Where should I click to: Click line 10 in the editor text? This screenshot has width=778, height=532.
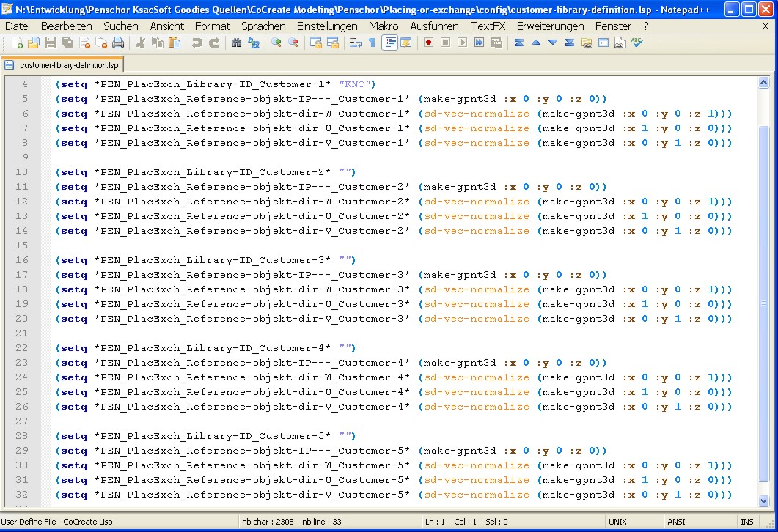pos(205,172)
